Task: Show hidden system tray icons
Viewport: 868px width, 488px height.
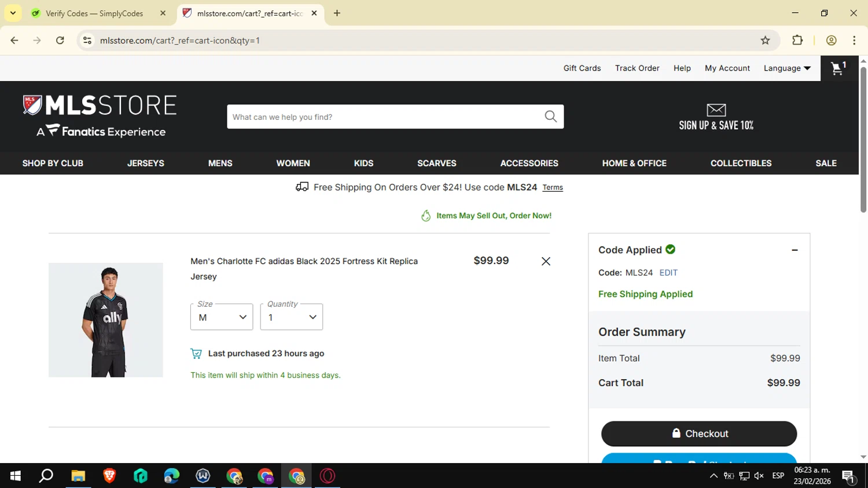Action: click(x=713, y=476)
